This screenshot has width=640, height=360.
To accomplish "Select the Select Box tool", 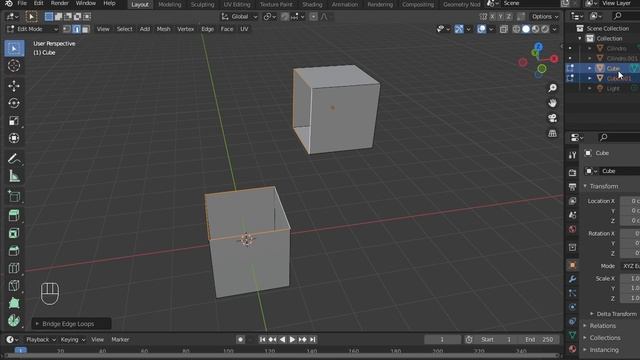I will point(14,49).
